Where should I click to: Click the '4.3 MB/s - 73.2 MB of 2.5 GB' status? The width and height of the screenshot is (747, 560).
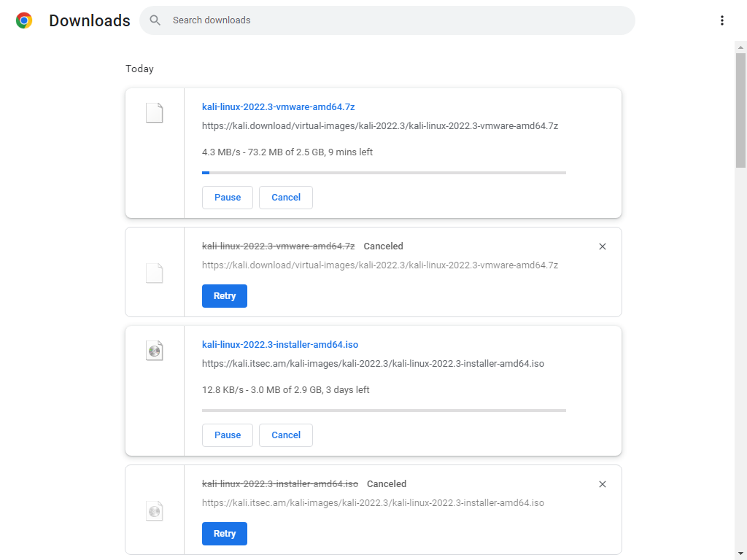(x=287, y=152)
